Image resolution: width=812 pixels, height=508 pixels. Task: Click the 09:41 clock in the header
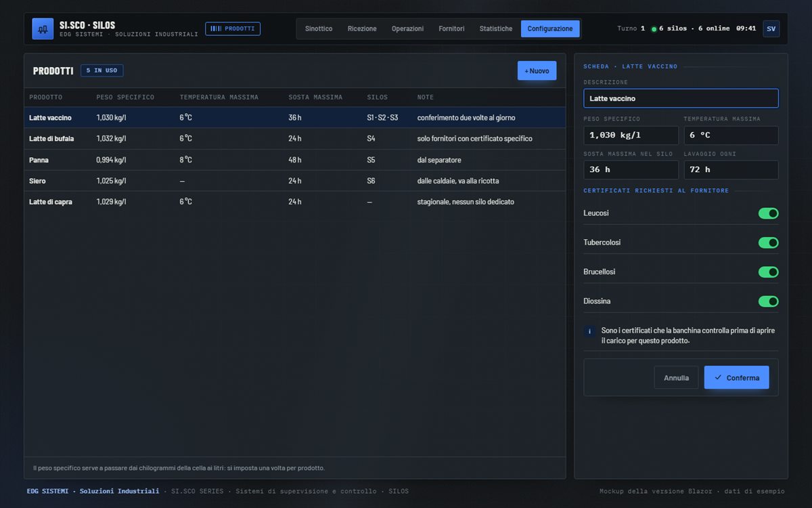(x=746, y=28)
